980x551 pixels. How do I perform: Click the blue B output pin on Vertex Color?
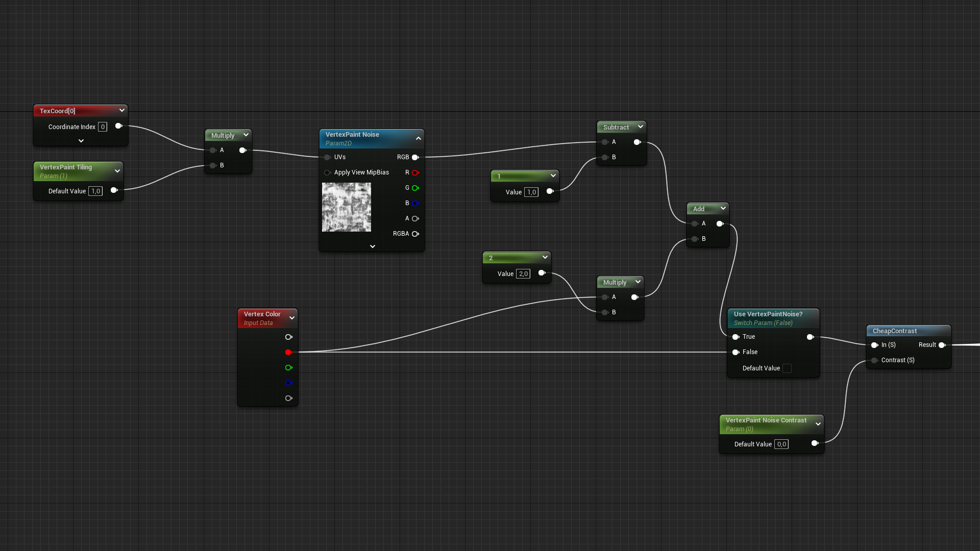pyautogui.click(x=288, y=383)
